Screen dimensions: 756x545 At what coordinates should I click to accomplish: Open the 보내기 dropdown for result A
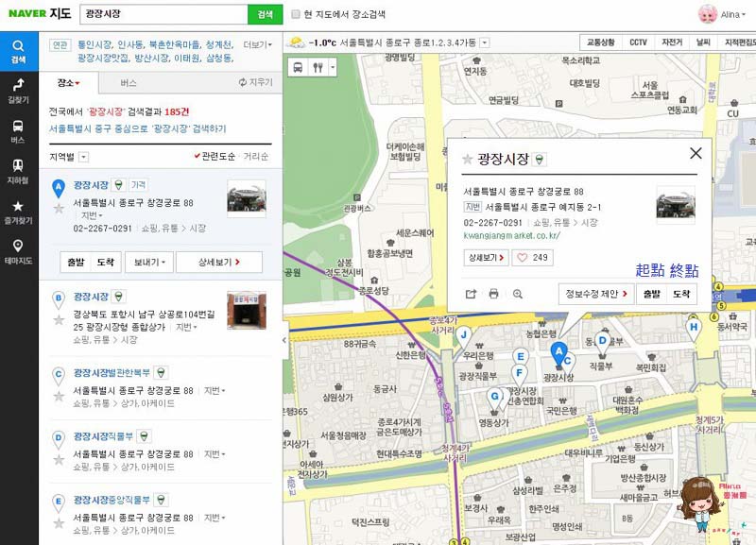[149, 263]
